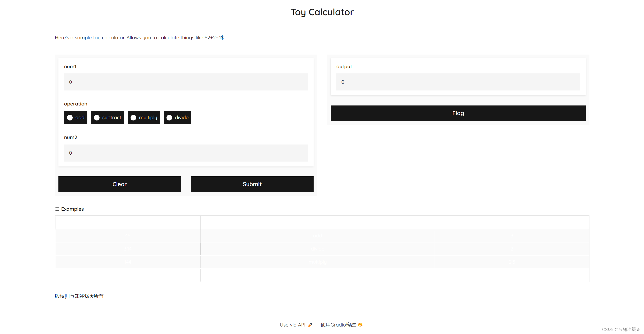This screenshot has width=644, height=334.
Task: Pick the divide operation radio
Action: click(169, 118)
